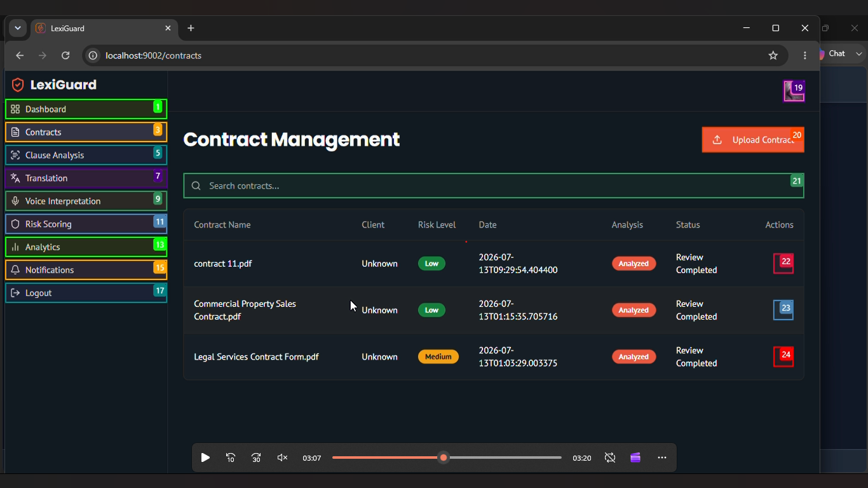Screen dimensions: 868x488
Task: Open actions for Legal Services Contract Form.pdf
Action: [783, 356]
